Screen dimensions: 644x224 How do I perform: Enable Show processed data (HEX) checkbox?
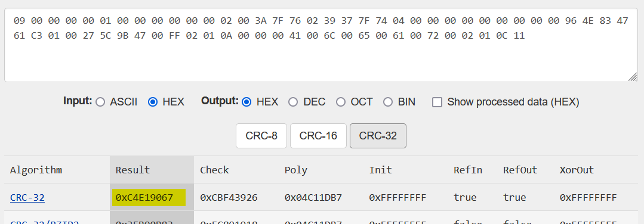coord(437,102)
